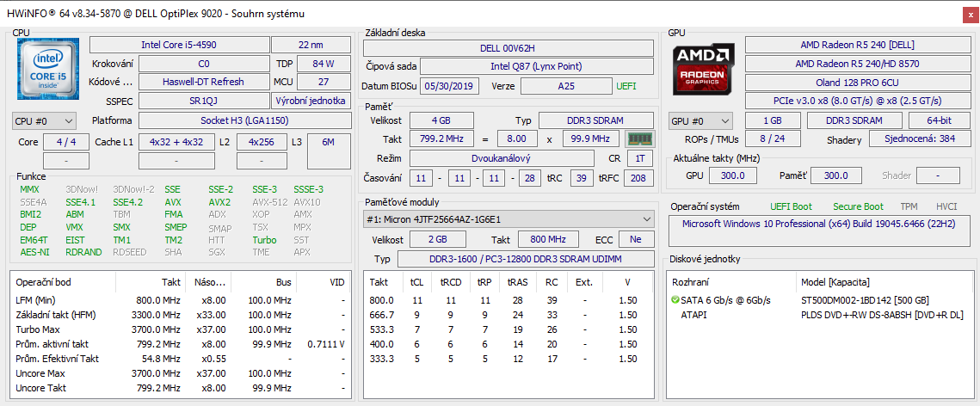980x406 pixels.
Task: Click the AMD Radeon Graphics logo
Action: 703,71
